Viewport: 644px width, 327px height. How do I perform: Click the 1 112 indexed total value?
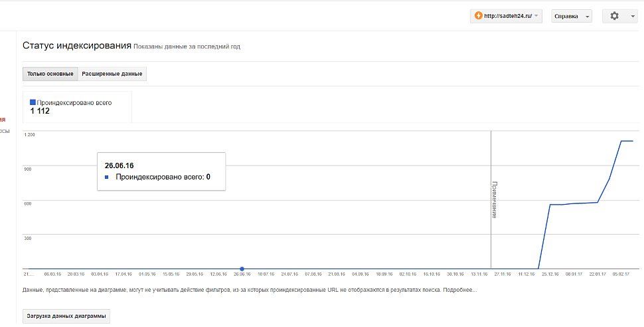40,111
